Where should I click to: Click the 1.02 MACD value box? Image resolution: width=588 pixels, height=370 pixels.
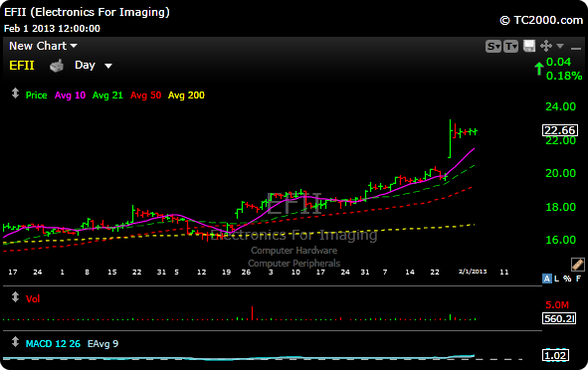point(555,355)
